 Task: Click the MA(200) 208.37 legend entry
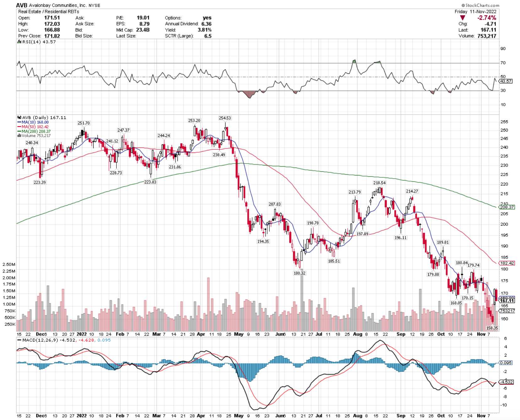point(34,131)
